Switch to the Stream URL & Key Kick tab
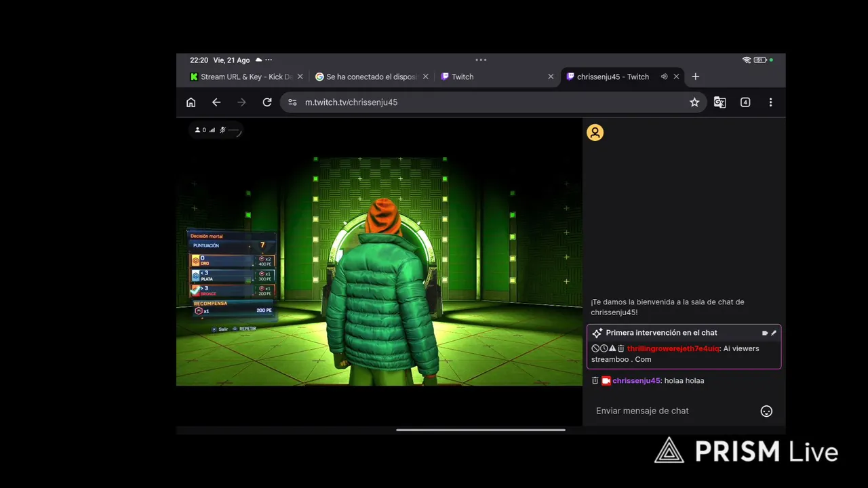The image size is (868, 488). (x=247, y=77)
